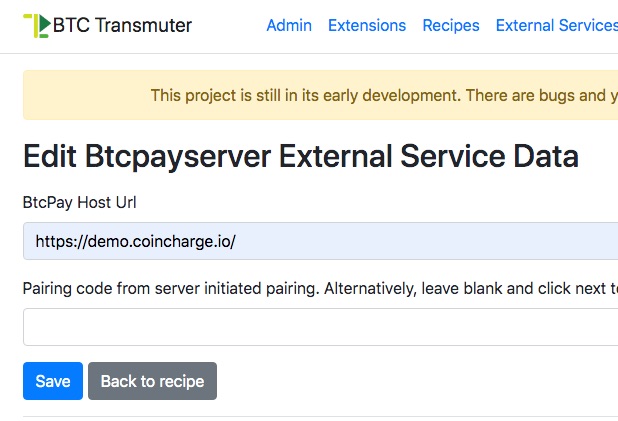Click the BtcPay Host Url label
The height and width of the screenshot is (421, 618).
tap(79, 202)
